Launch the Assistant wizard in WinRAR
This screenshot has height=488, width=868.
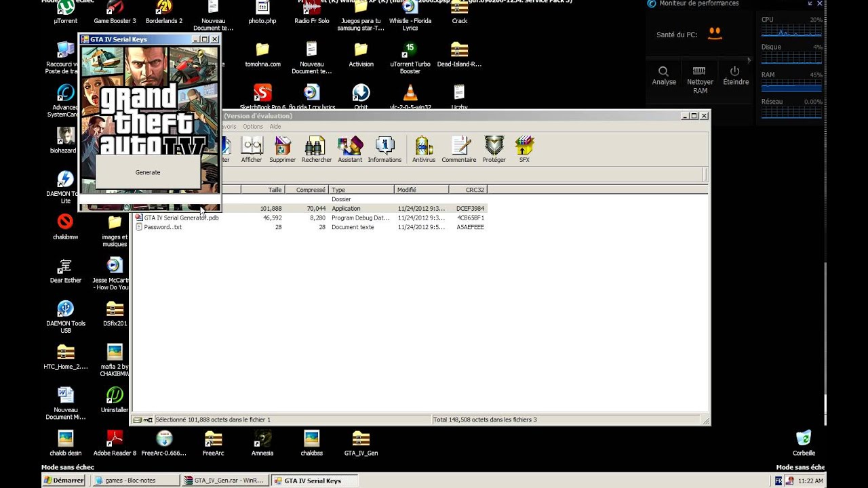click(350, 150)
